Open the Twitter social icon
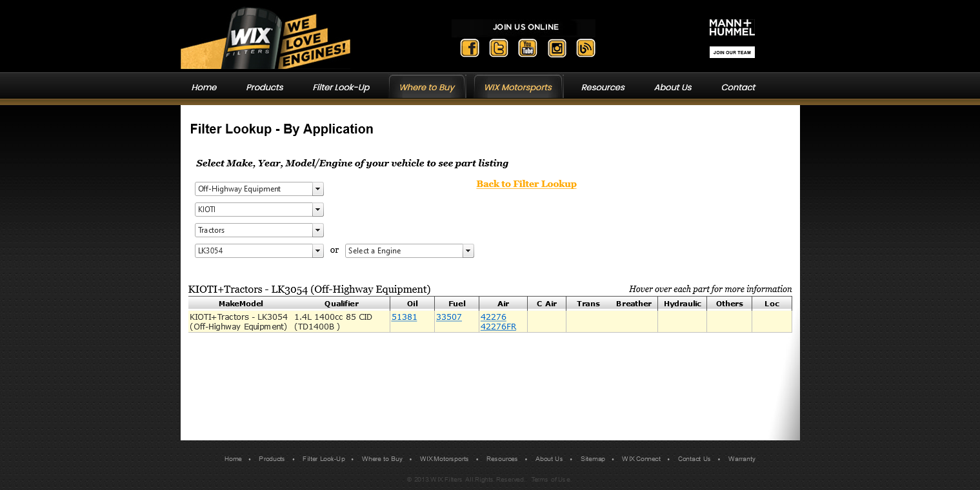Image resolution: width=980 pixels, height=490 pixels. [498, 48]
